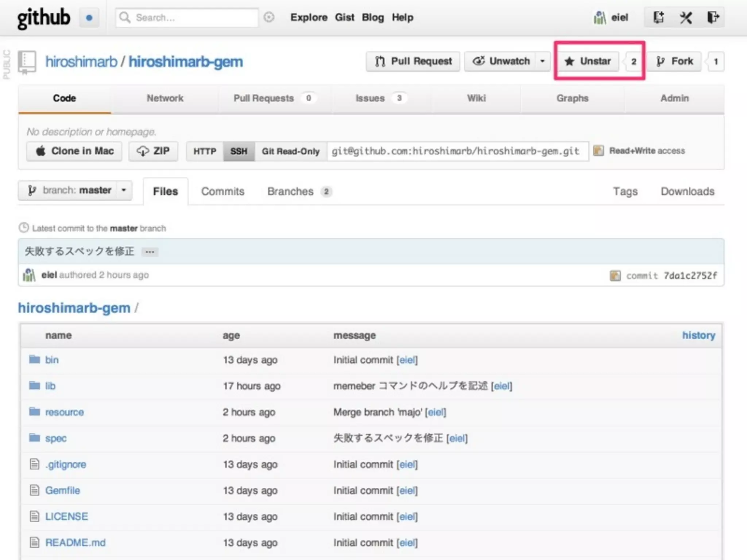Switch to the Network tab
Viewport: 747px width, 560px height.
click(165, 98)
